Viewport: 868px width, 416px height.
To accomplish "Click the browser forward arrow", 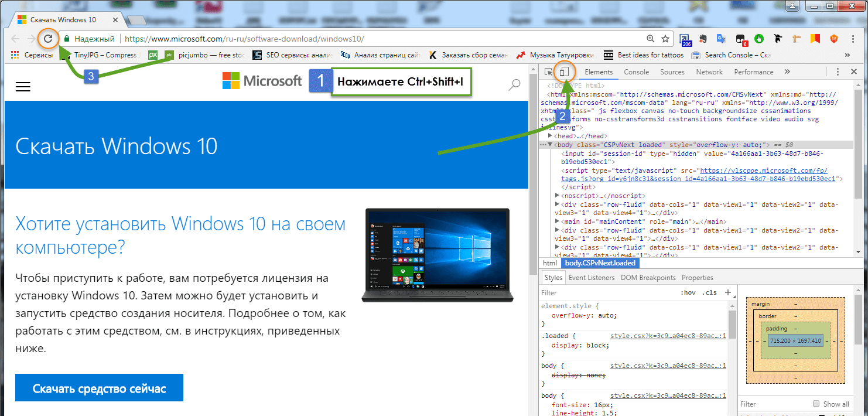I will tap(31, 39).
